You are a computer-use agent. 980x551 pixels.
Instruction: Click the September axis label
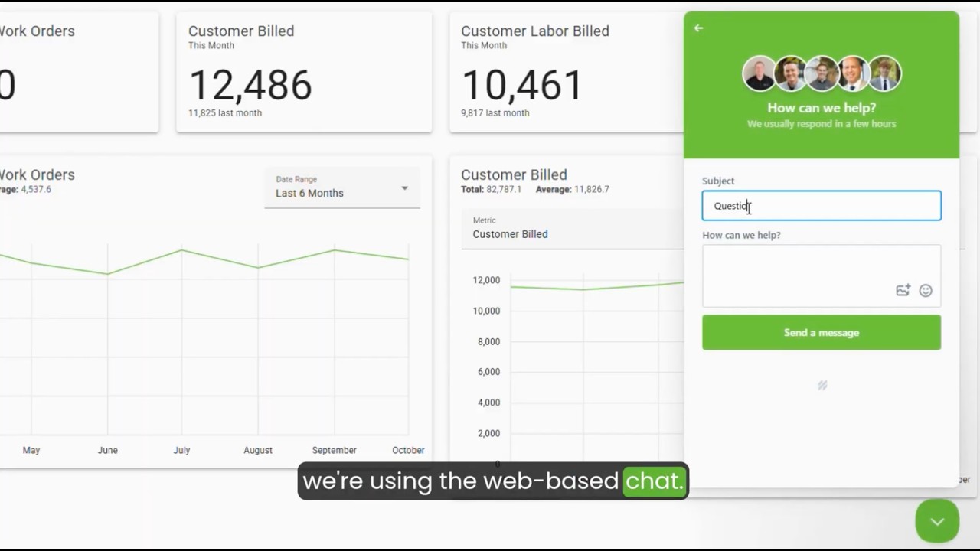pos(335,450)
